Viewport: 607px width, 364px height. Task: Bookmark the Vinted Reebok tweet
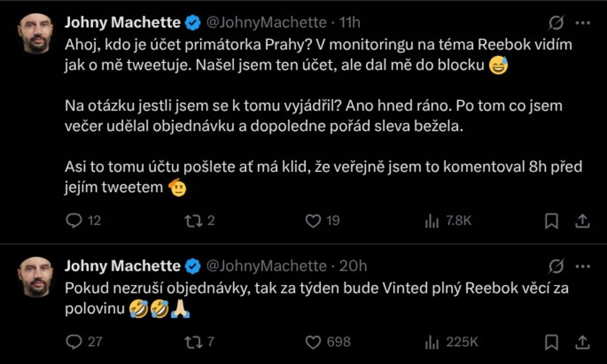[x=551, y=342]
